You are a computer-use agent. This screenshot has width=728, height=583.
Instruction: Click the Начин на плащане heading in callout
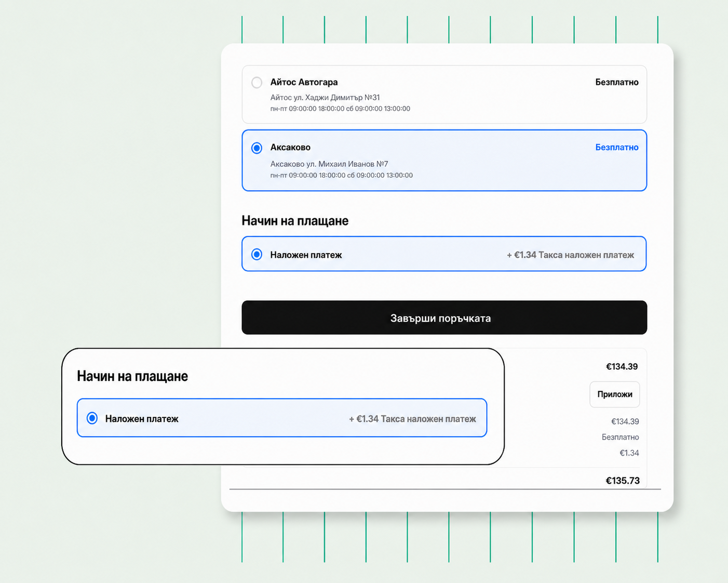point(132,376)
